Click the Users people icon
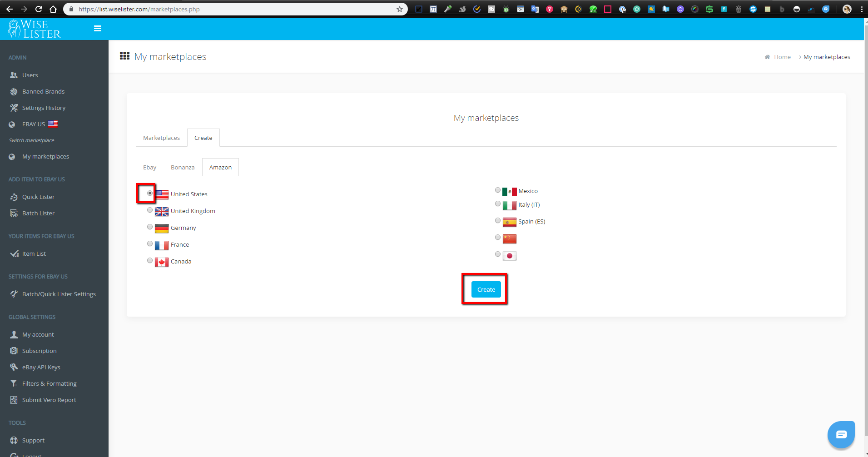The height and width of the screenshot is (457, 868). [x=14, y=75]
